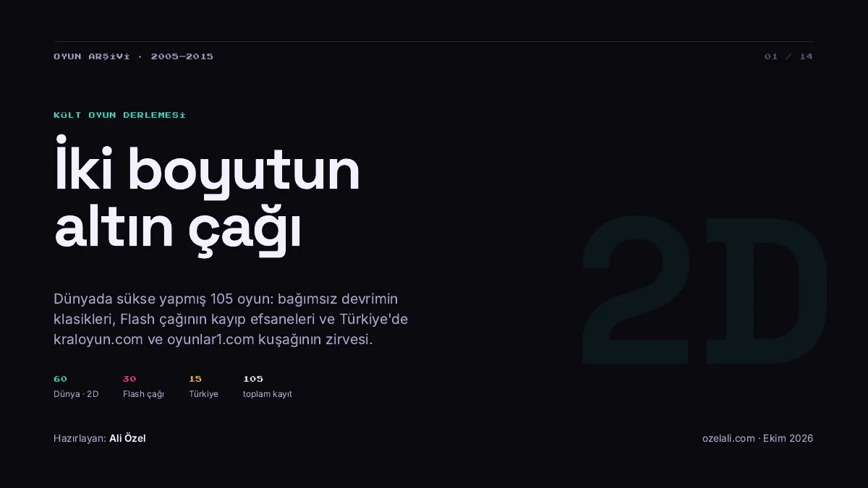This screenshot has height=488, width=868.
Task: Click the author name 'Ali Özel'
Action: [x=127, y=438]
